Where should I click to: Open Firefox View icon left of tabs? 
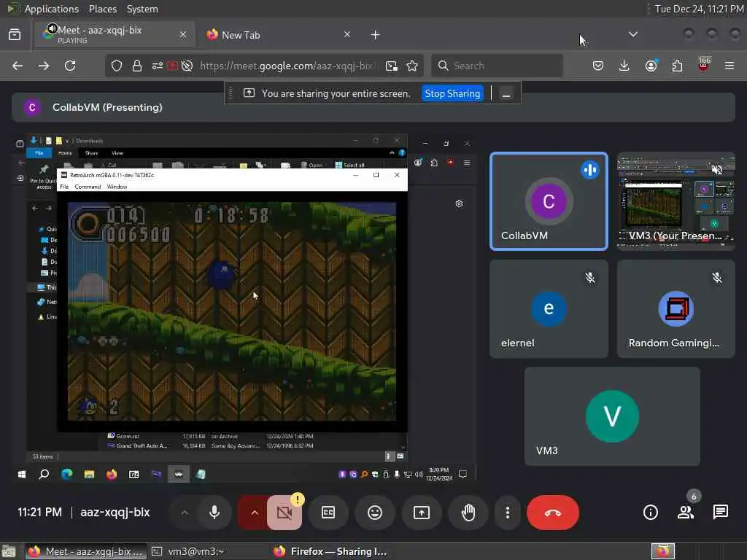[15, 34]
